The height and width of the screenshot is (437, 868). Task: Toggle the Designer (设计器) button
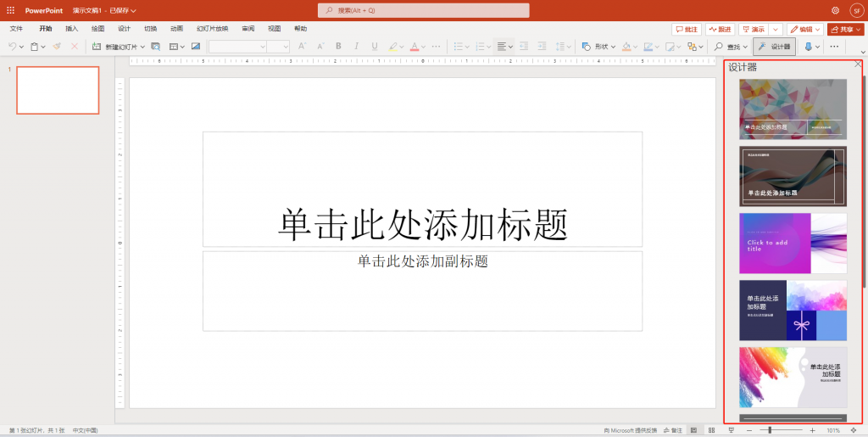(x=774, y=47)
